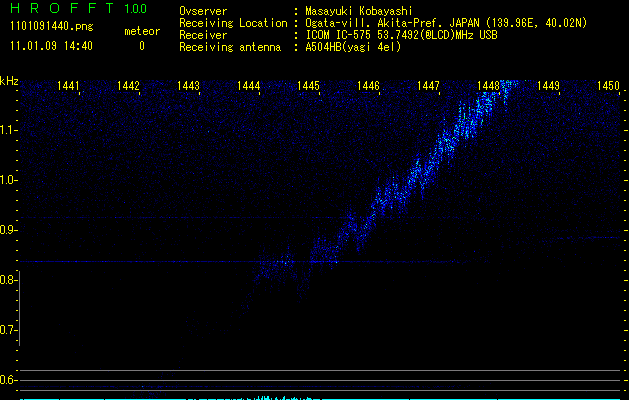Click the 1449 time marker
629x400 pixels.
pos(548,85)
